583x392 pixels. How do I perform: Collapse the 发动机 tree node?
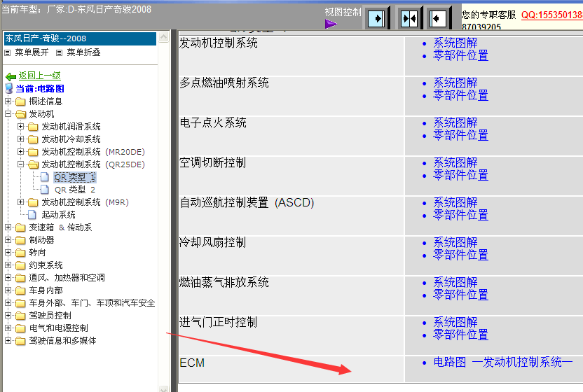click(8, 113)
